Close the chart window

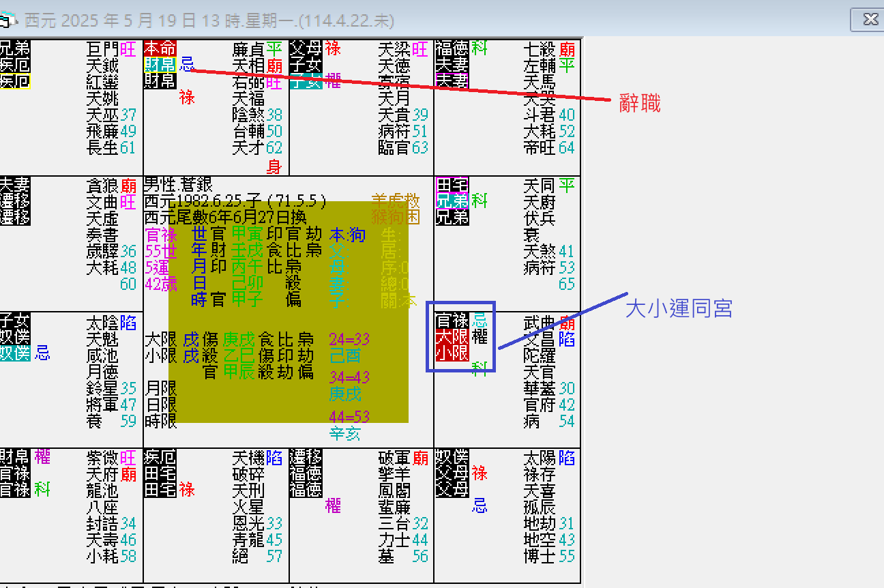pos(870,19)
